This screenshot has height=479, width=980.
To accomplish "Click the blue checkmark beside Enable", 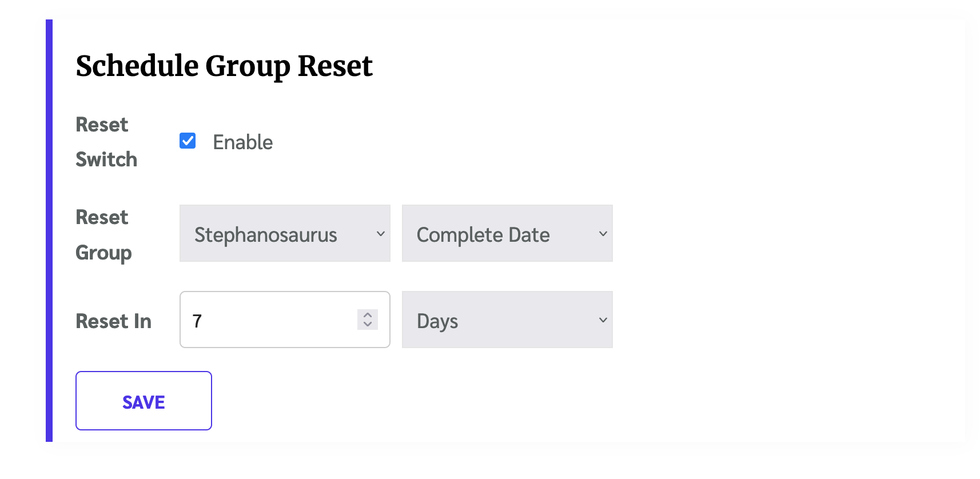I will [x=188, y=141].
